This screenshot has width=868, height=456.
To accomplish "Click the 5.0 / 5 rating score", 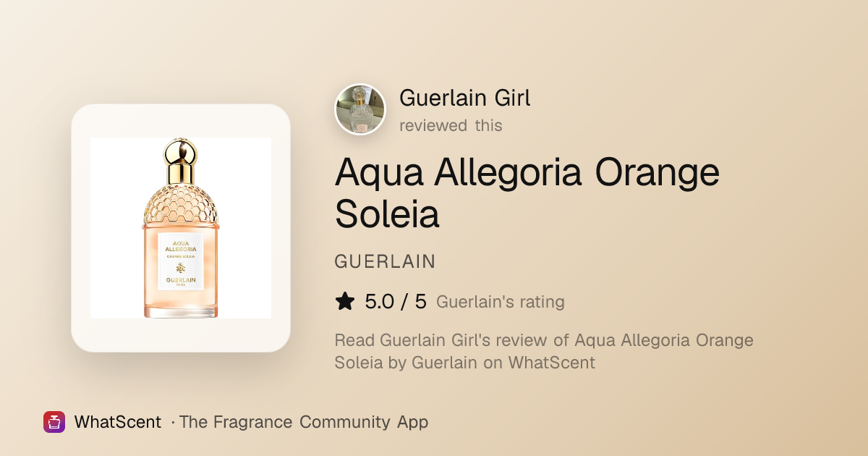I will tap(396, 301).
